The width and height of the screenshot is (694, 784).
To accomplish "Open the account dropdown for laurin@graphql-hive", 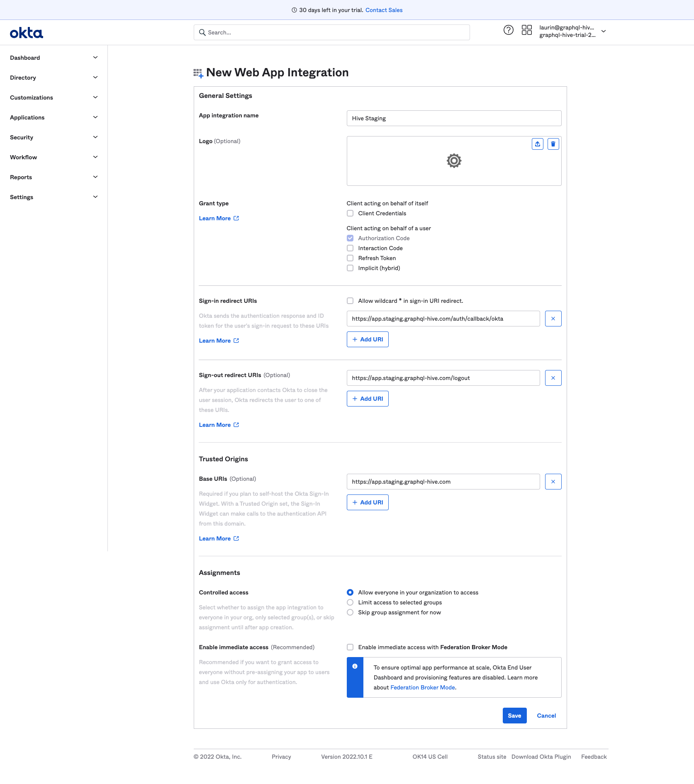I will (604, 31).
